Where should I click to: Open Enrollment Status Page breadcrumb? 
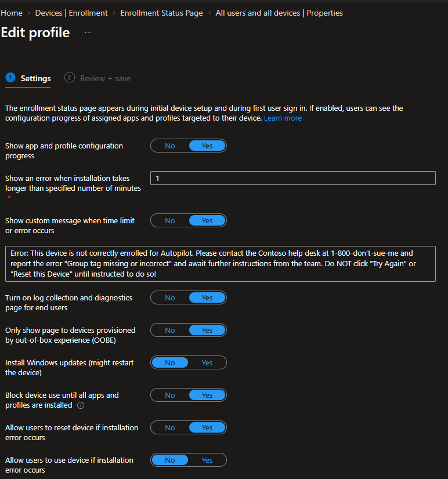pyautogui.click(x=162, y=13)
